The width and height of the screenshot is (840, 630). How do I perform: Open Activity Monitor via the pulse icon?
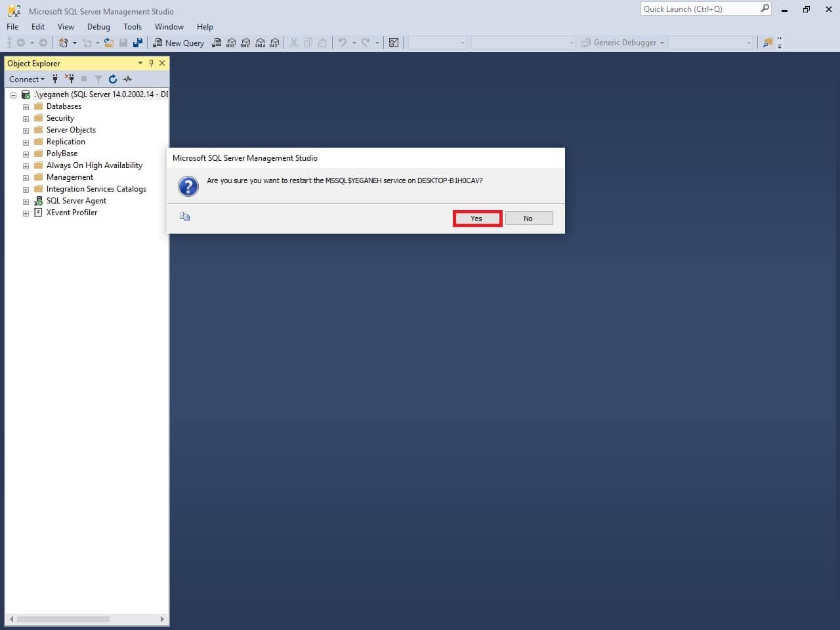tap(127, 79)
